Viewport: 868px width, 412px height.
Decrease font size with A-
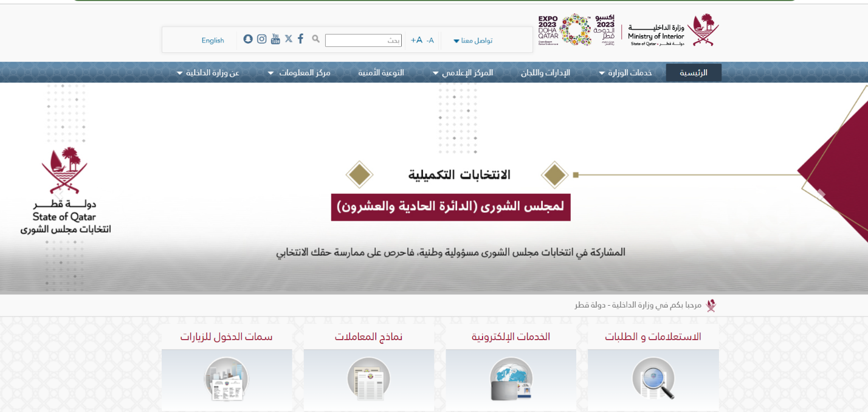430,40
